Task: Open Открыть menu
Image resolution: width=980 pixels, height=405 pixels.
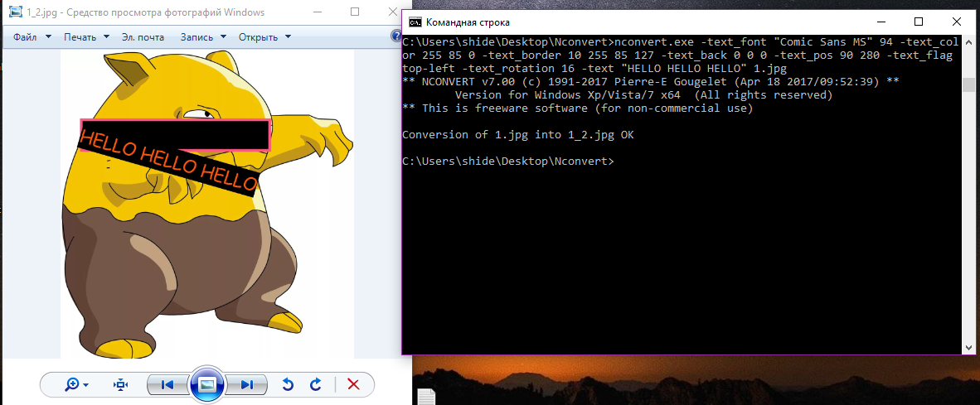Action: point(258,36)
